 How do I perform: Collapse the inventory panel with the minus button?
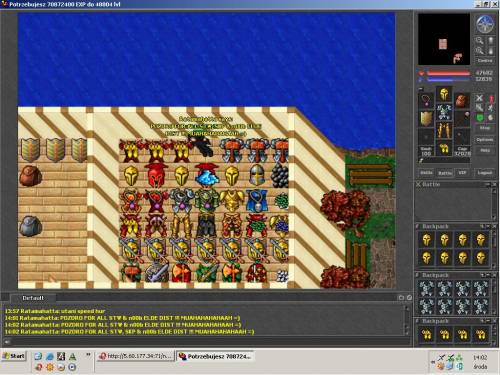click(421, 89)
